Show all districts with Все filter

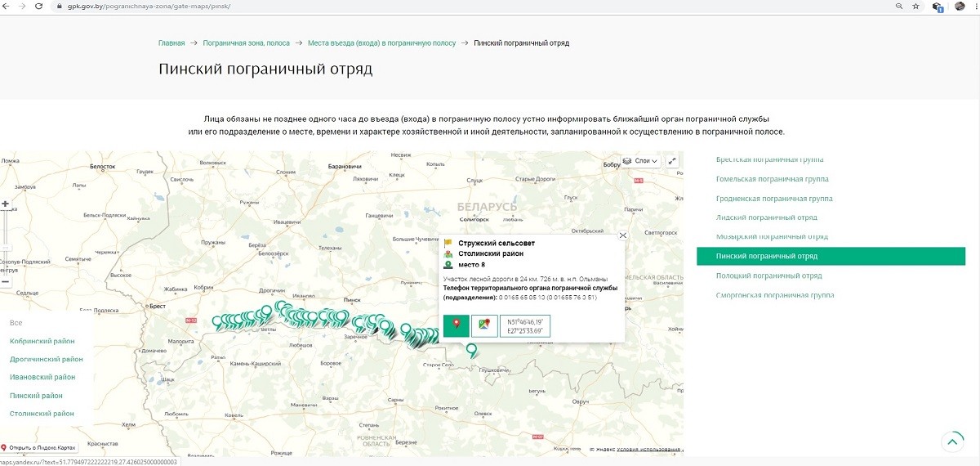point(16,323)
